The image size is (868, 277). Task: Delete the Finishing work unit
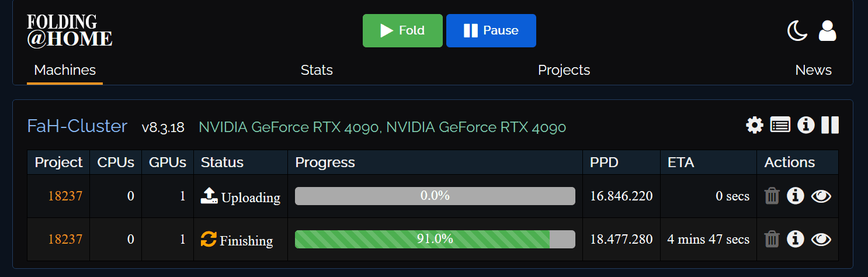click(x=772, y=239)
